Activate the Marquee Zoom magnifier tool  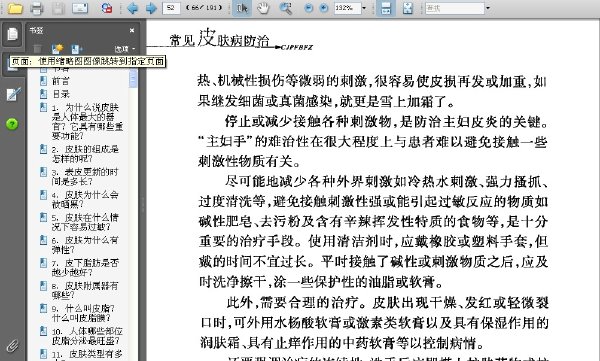tap(285, 8)
